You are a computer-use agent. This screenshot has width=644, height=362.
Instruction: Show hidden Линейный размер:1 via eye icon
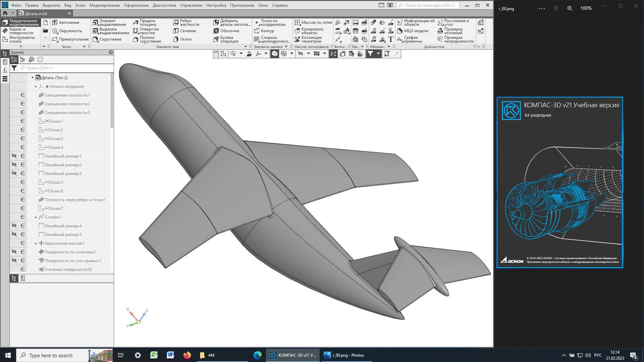14,156
